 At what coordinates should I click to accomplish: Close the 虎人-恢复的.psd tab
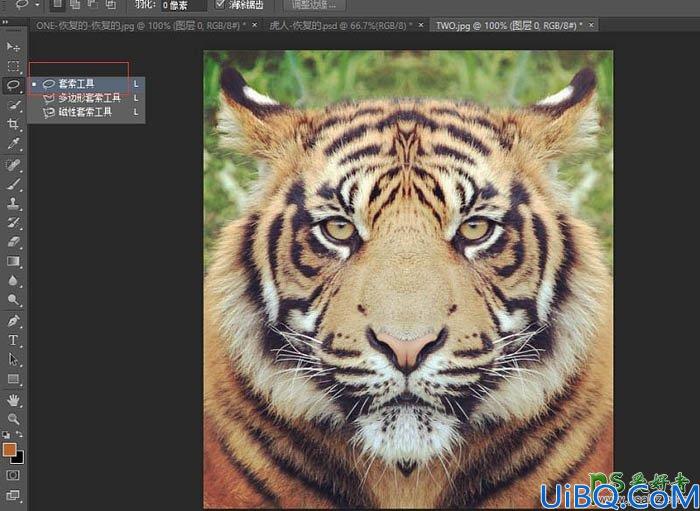tap(421, 25)
